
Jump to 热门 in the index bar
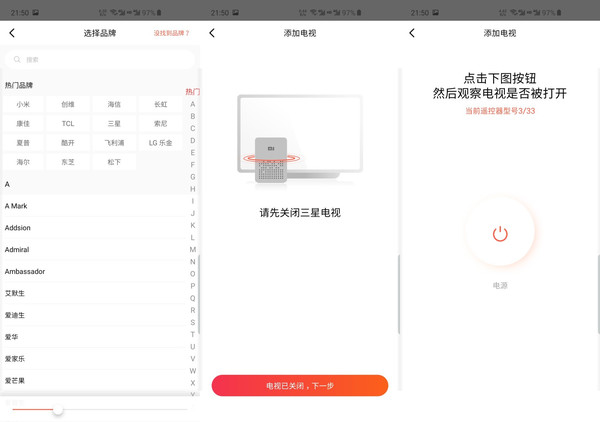(x=192, y=91)
